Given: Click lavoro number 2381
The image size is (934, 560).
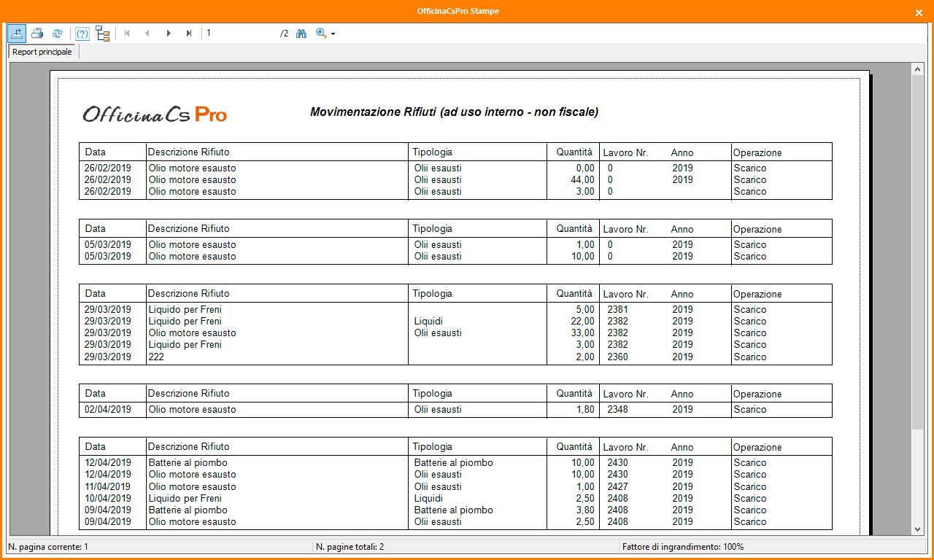Looking at the screenshot, I should [x=617, y=310].
